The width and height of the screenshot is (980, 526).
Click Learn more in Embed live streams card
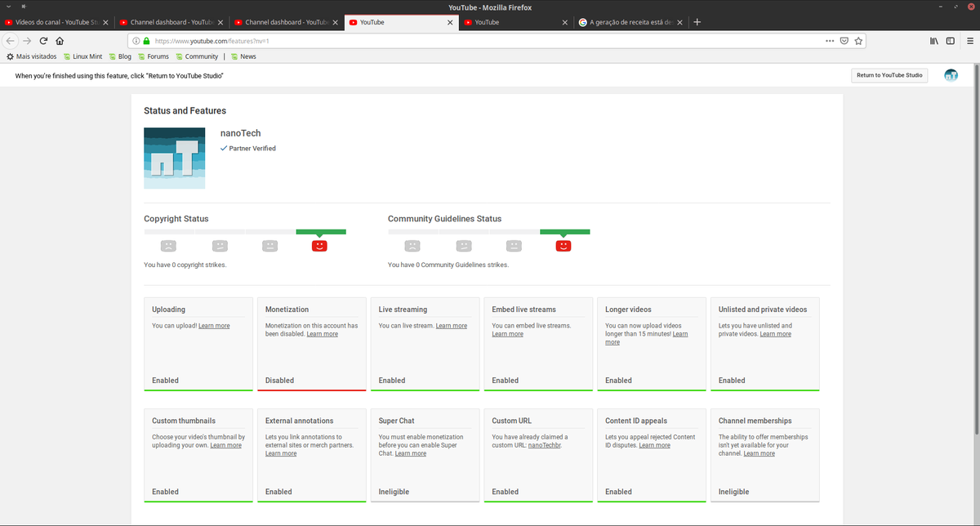(507, 334)
